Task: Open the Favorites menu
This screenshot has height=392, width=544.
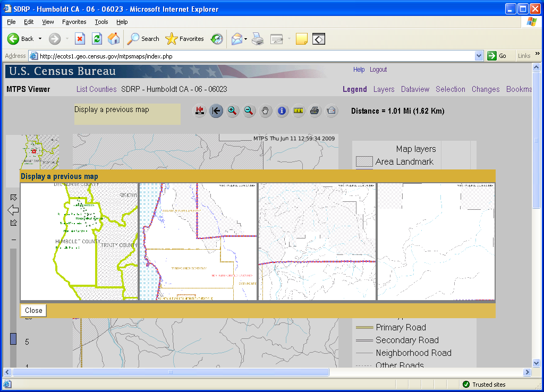Action: click(x=74, y=22)
